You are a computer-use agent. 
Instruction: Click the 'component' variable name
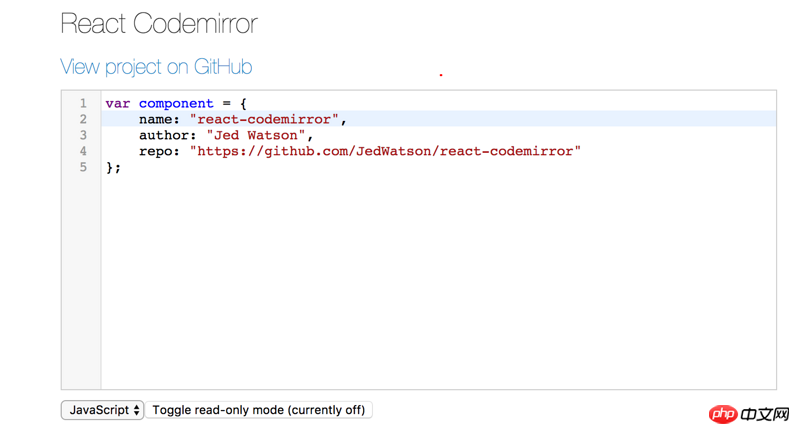pyautogui.click(x=176, y=103)
